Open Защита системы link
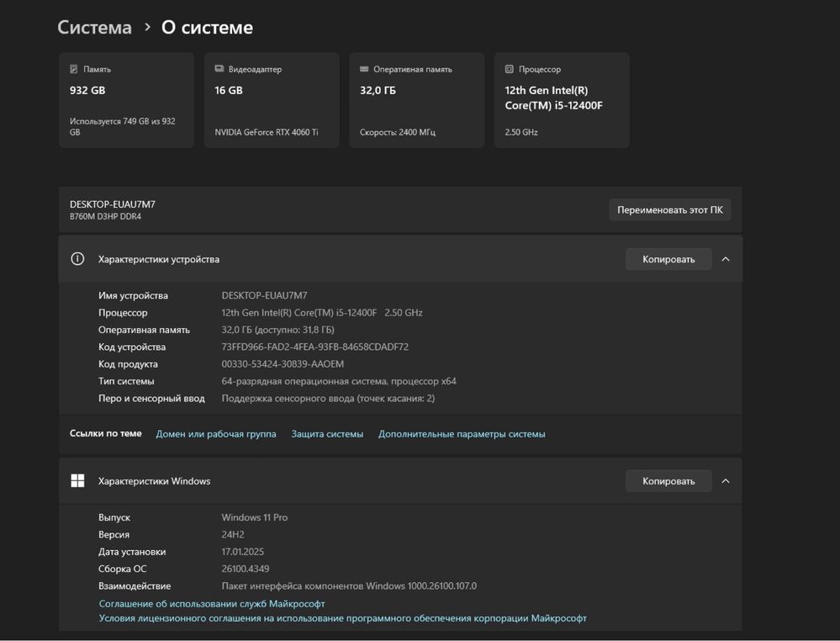840x641 pixels. coord(327,434)
